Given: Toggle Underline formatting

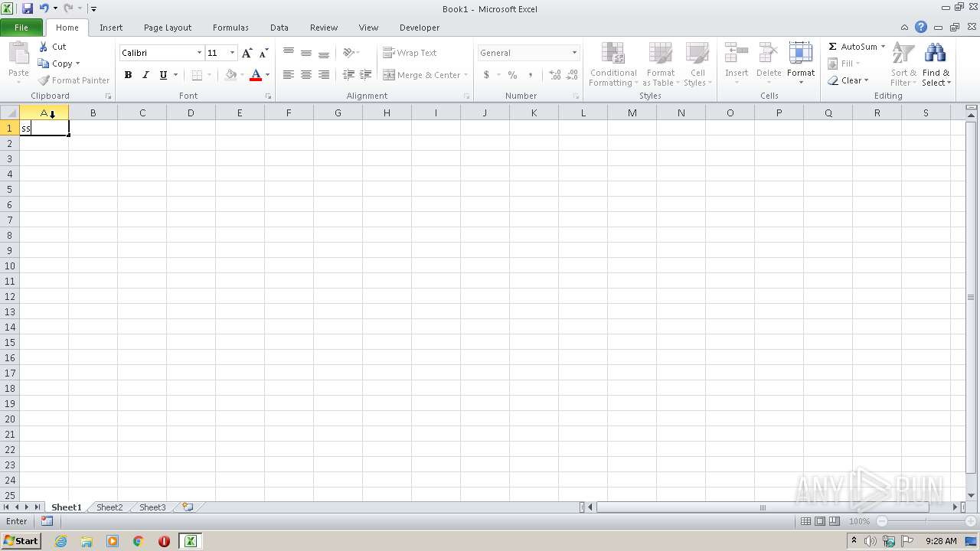Looking at the screenshot, I should click(163, 75).
